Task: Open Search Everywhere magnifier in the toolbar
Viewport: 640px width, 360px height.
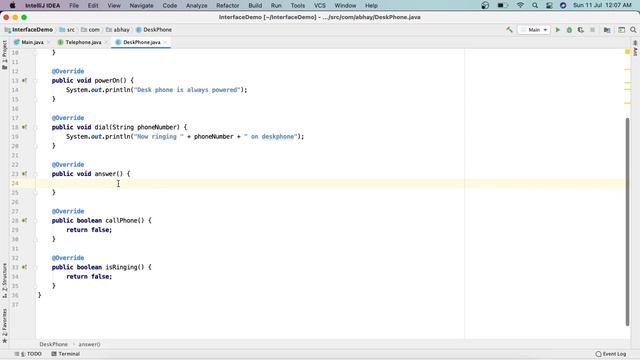Action: [x=633, y=30]
